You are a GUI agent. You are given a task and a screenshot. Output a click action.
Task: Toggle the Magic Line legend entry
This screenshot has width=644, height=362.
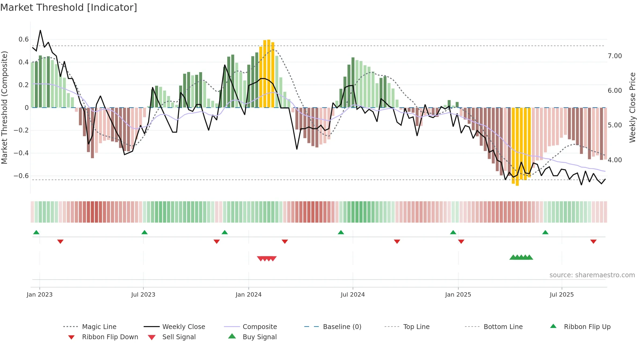[x=90, y=327]
